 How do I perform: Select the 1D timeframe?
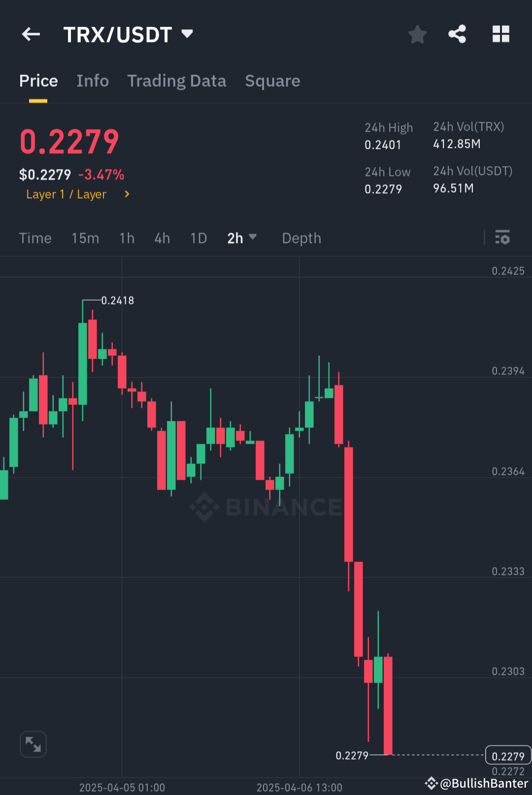(x=198, y=238)
